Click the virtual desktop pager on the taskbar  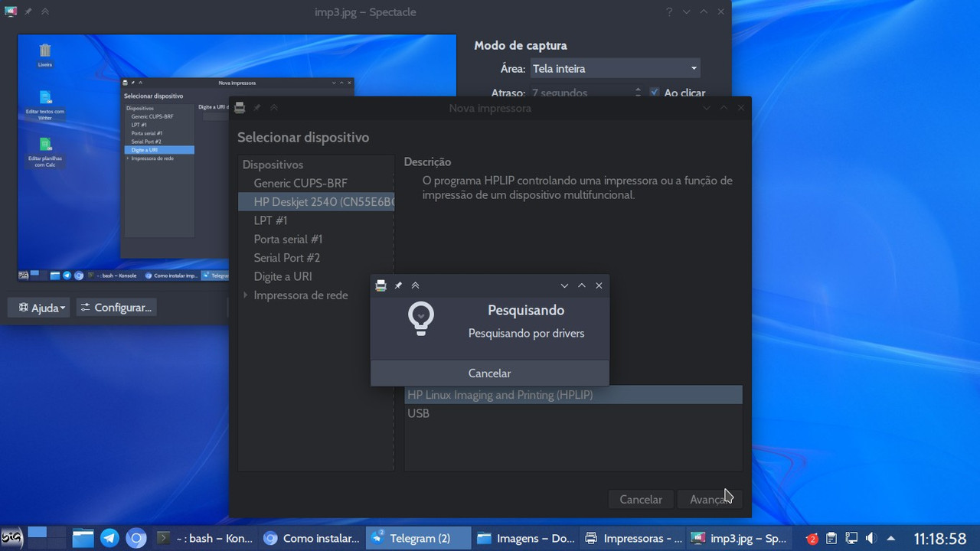click(47, 537)
